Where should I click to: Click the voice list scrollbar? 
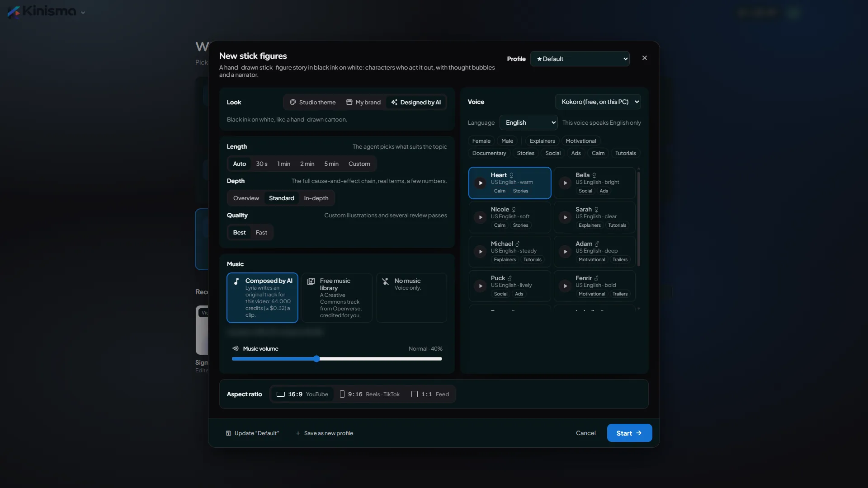(x=639, y=218)
